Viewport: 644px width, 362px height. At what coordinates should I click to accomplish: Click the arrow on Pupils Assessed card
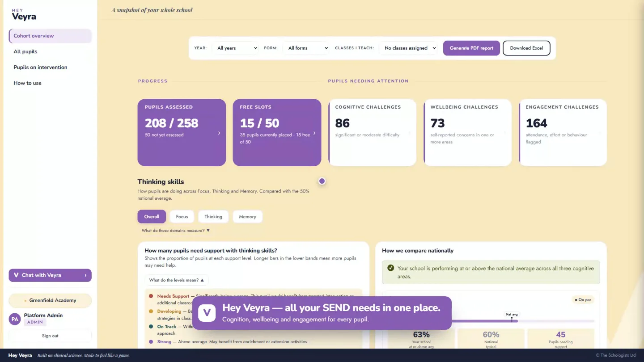(x=219, y=133)
